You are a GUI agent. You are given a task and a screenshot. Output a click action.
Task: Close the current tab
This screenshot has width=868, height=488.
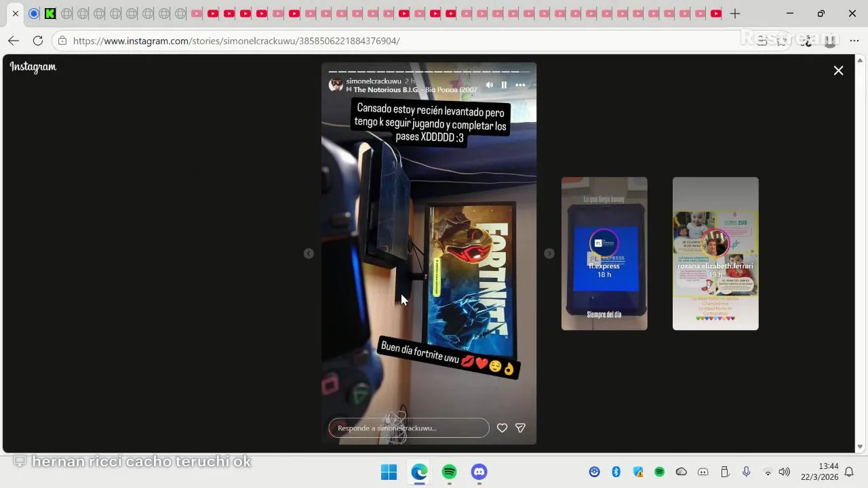pos(16,14)
